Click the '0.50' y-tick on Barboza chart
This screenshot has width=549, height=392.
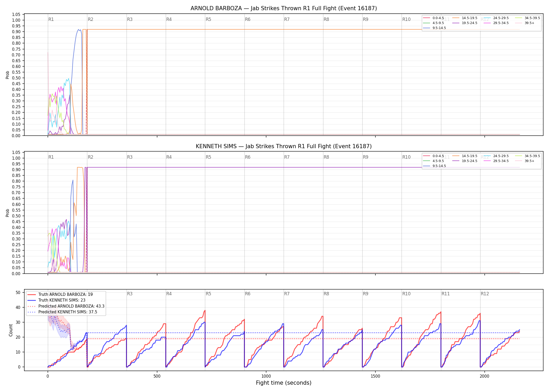pos(16,78)
